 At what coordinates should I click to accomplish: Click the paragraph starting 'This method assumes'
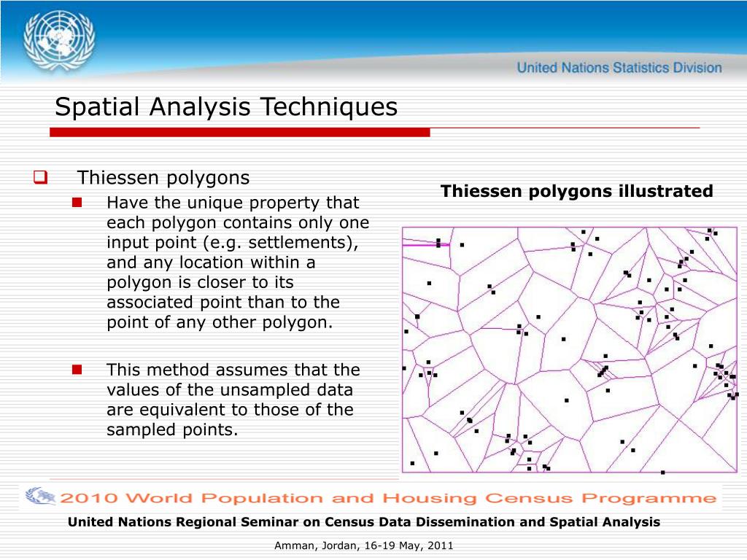233,400
